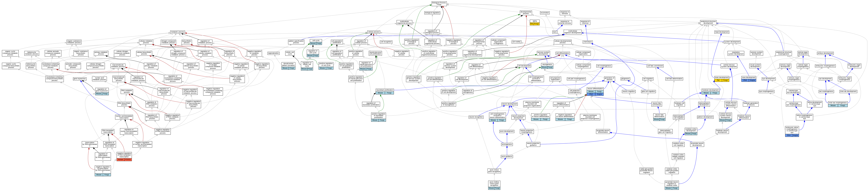Screen dimensions: 868x191
Task: Click 'positive regulation of neuroblast proliferation' node
Action: [x=378, y=116]
